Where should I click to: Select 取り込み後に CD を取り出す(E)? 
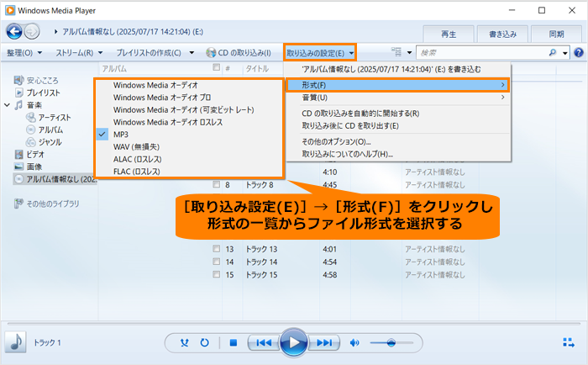click(398, 126)
